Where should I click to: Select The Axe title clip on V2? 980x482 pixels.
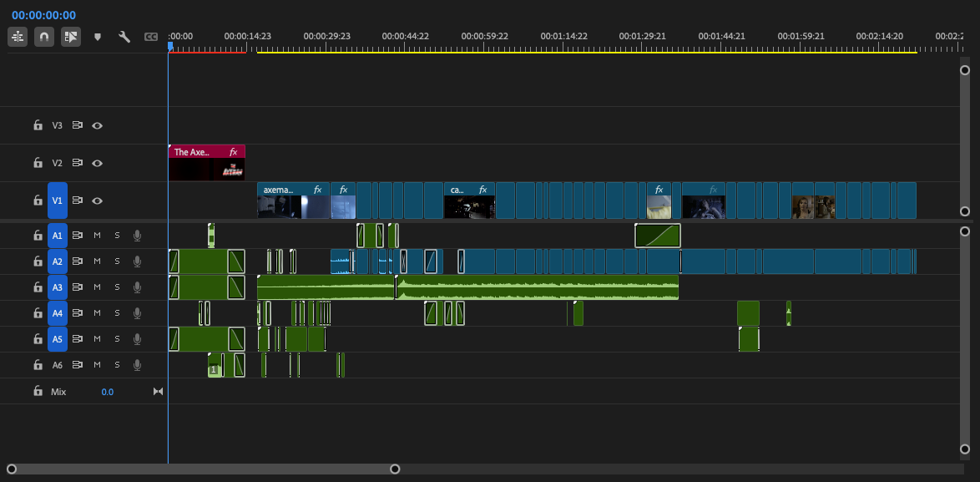[x=207, y=163]
